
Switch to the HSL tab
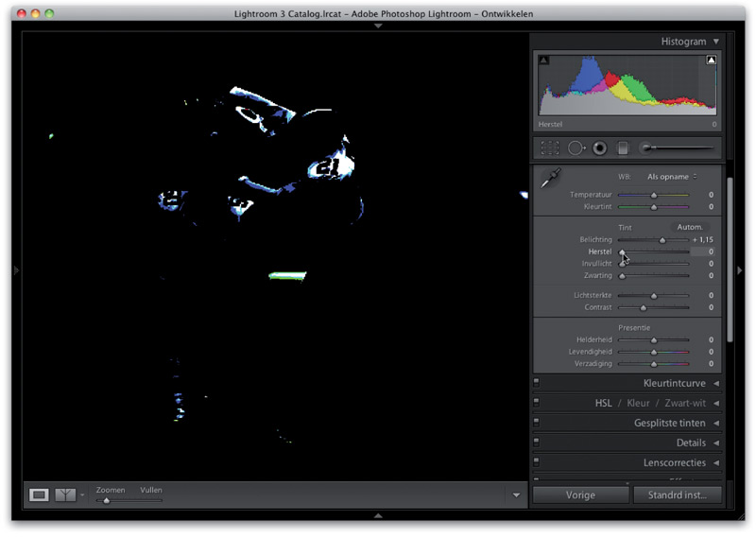(x=603, y=403)
